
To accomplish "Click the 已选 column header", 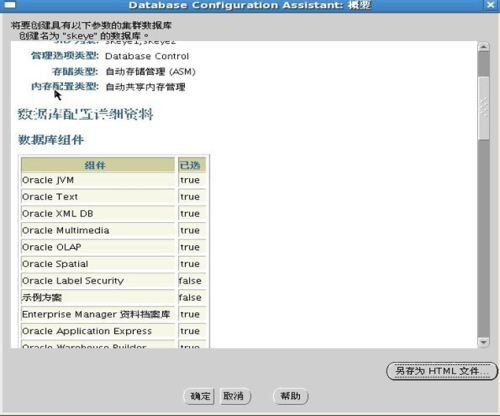I will coord(192,165).
